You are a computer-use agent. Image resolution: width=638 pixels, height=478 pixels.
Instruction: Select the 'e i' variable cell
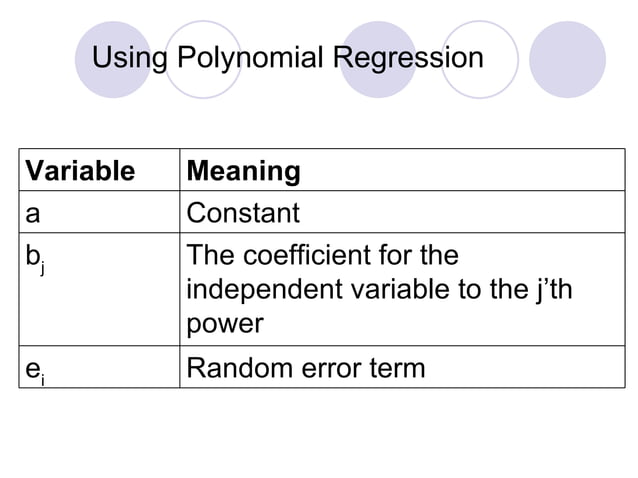[x=37, y=369]
